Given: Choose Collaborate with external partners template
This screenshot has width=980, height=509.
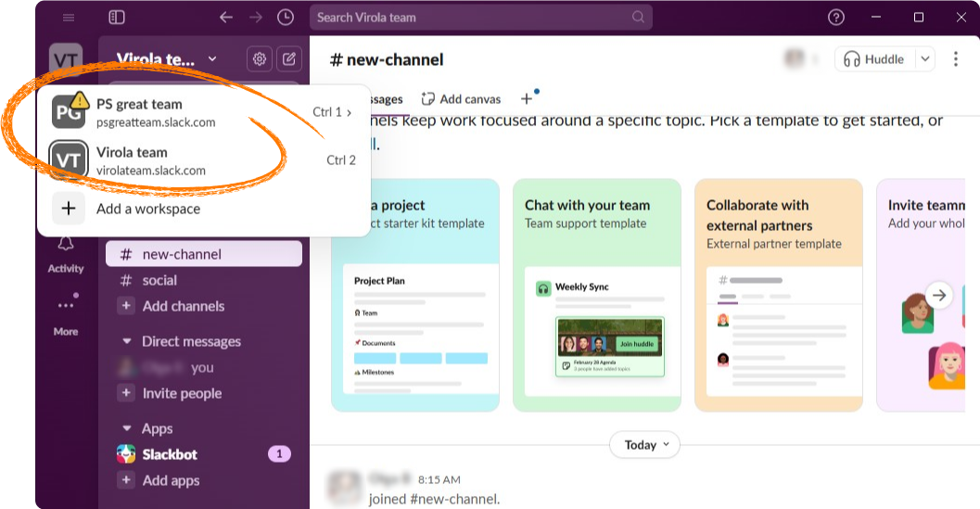Looking at the screenshot, I should (779, 295).
